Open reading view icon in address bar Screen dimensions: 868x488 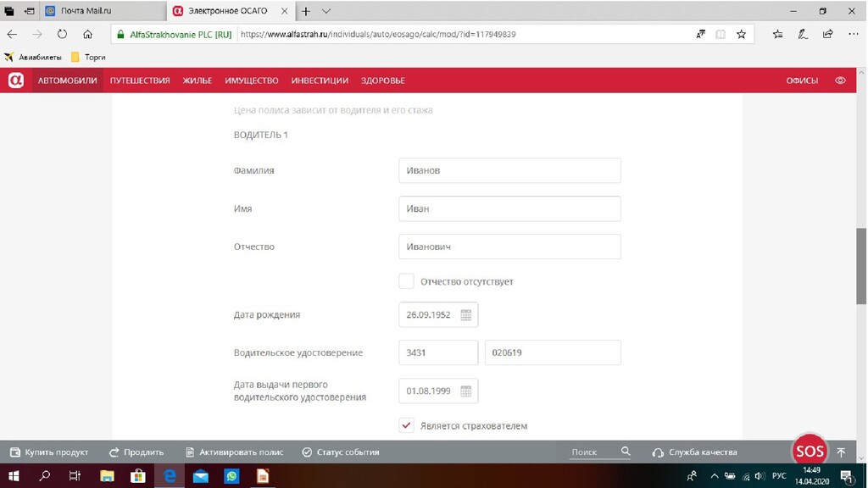coord(721,34)
